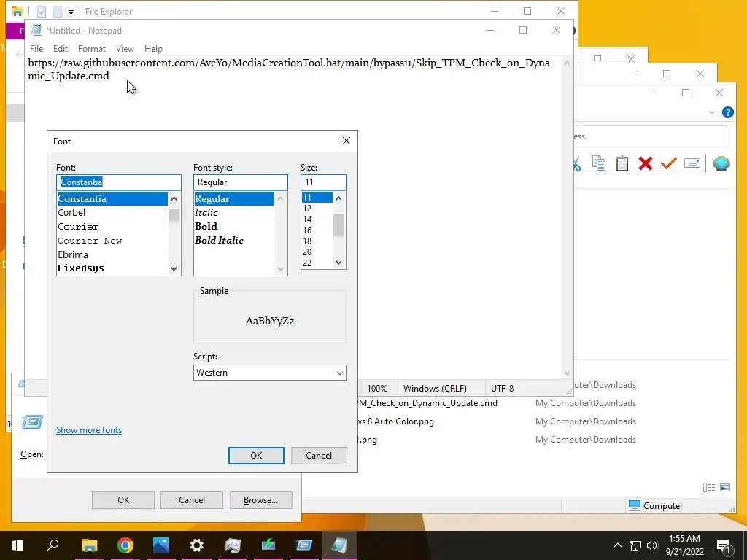Open Notepad Help menu

(153, 49)
